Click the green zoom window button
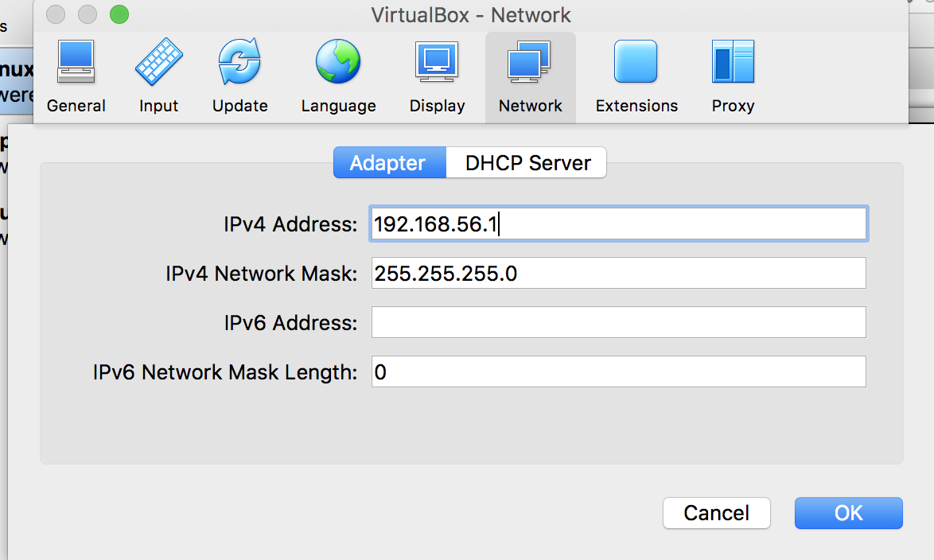 tap(119, 14)
